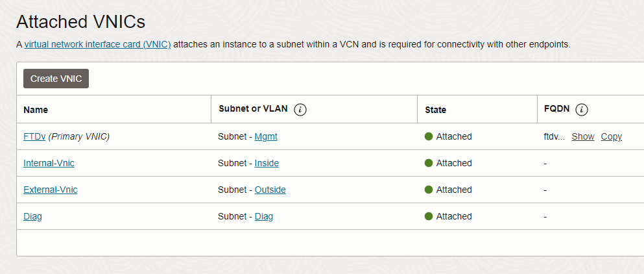
Task: Show the full FQDN for FTDv
Action: 582,136
